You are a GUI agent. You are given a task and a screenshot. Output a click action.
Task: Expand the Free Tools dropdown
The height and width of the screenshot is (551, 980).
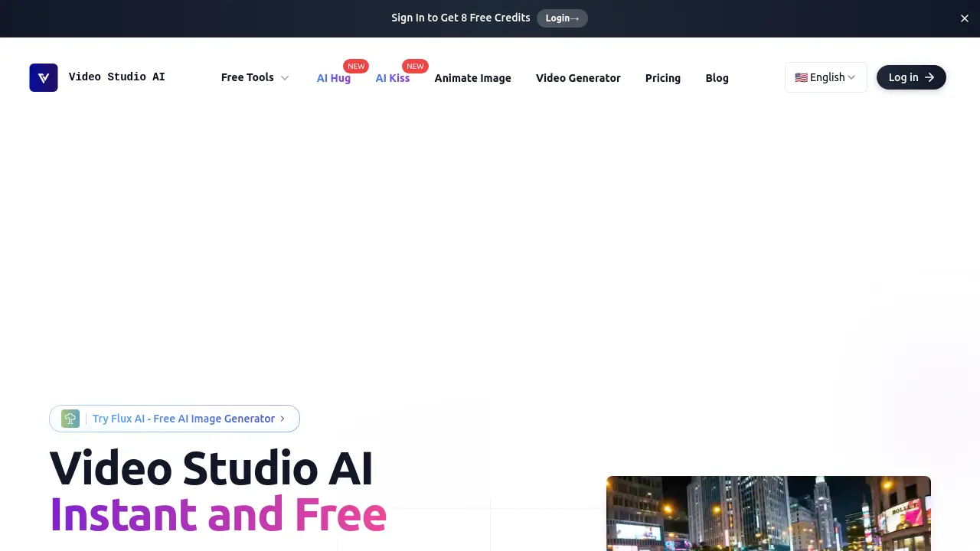pyautogui.click(x=255, y=77)
